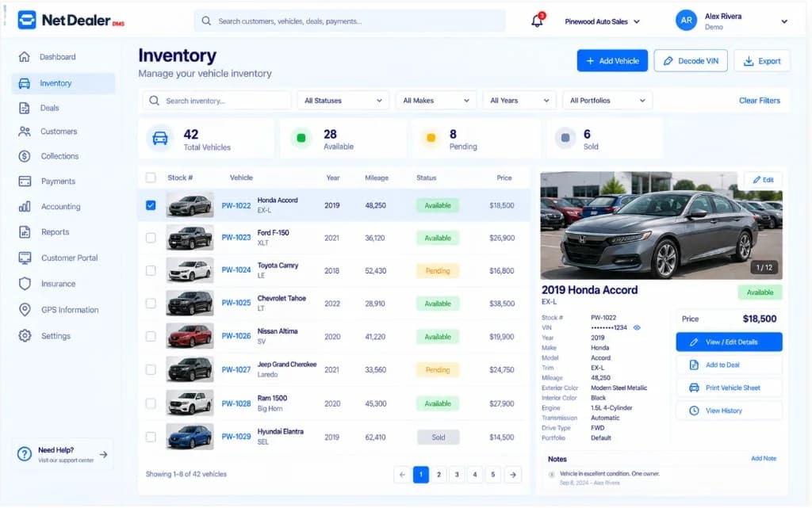Screen dimensions: 812x508
Task: Click the Reports icon in the sidebar
Action: pyautogui.click(x=25, y=231)
